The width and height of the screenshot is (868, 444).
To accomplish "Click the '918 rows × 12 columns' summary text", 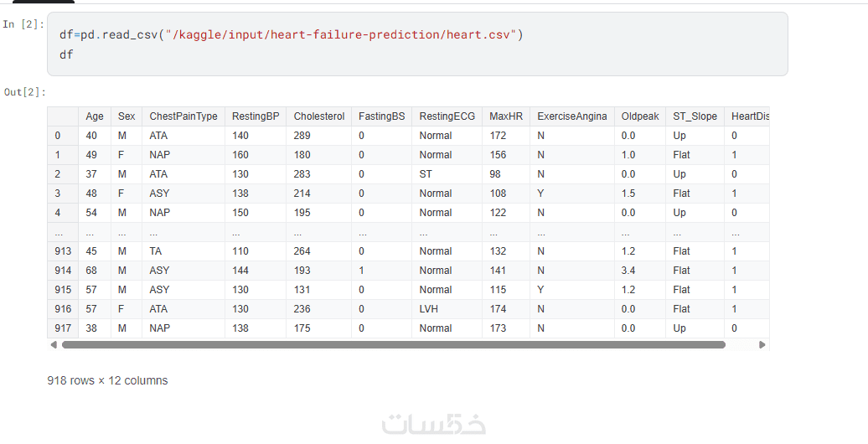I will pos(107,381).
